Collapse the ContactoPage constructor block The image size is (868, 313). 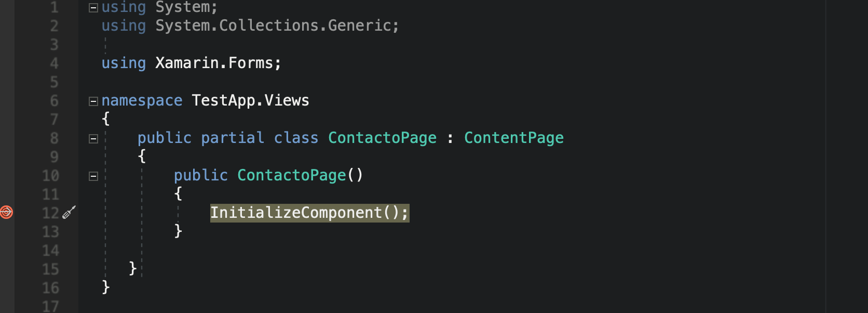pos(93,176)
